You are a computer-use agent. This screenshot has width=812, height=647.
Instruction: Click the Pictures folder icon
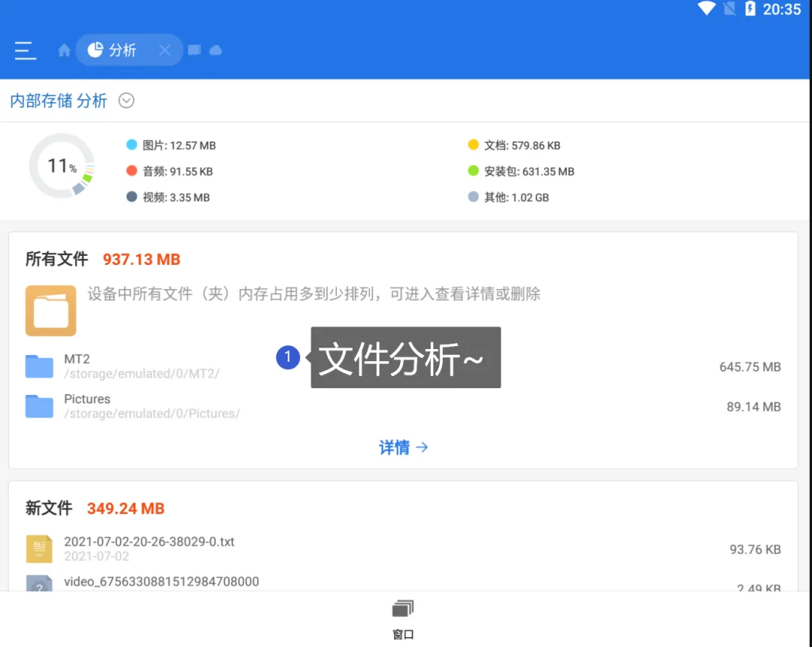pos(39,406)
